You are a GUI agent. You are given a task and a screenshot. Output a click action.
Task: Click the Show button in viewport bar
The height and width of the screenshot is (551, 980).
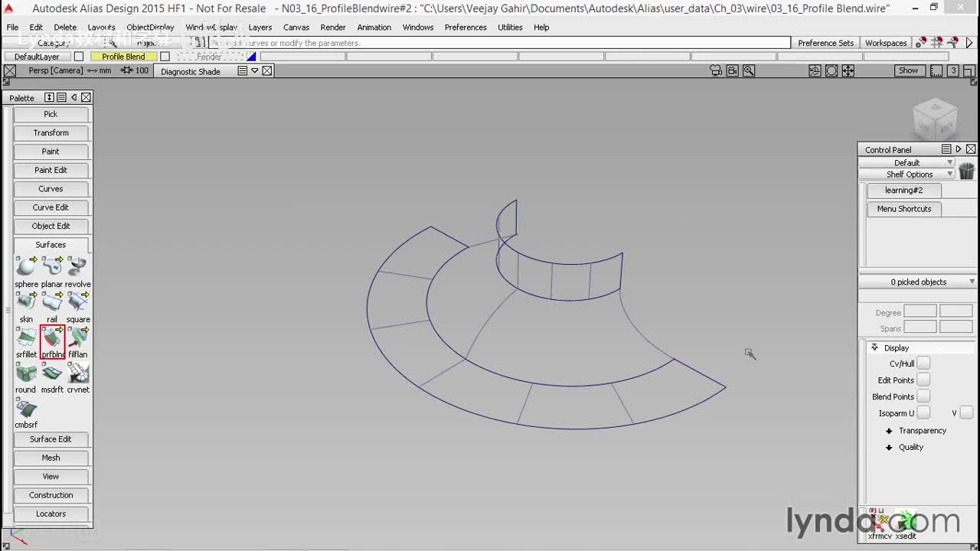pos(908,70)
